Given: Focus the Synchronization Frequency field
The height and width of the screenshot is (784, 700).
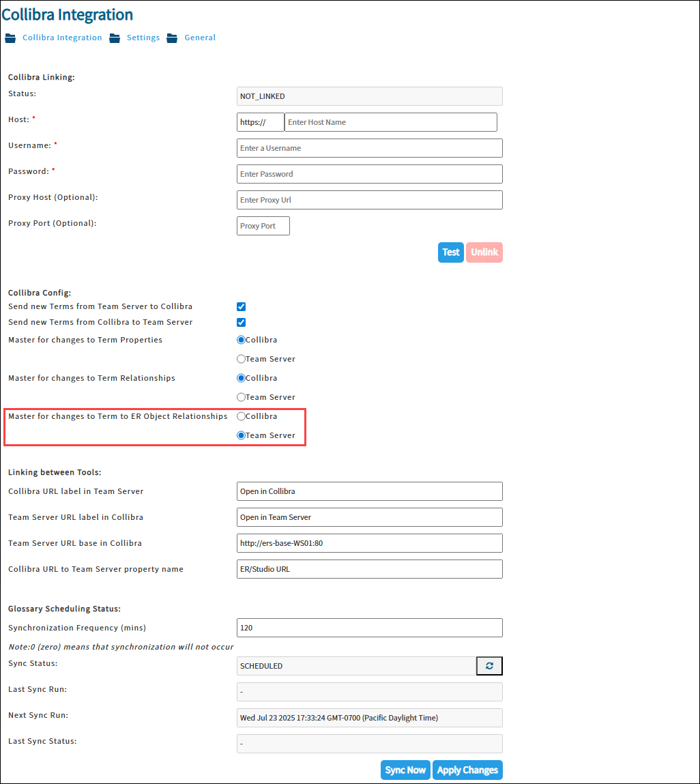Looking at the screenshot, I should coord(370,628).
